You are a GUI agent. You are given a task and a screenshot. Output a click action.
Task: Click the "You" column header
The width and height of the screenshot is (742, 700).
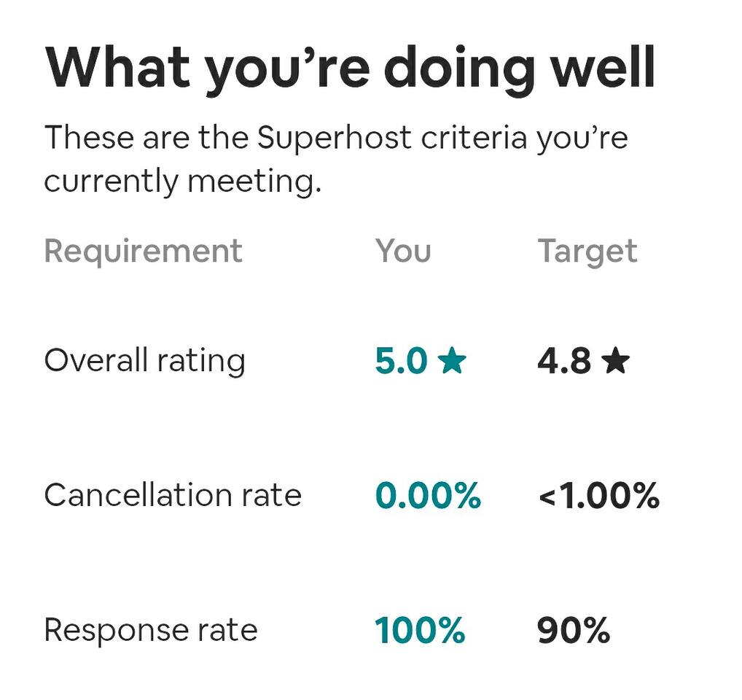click(403, 251)
